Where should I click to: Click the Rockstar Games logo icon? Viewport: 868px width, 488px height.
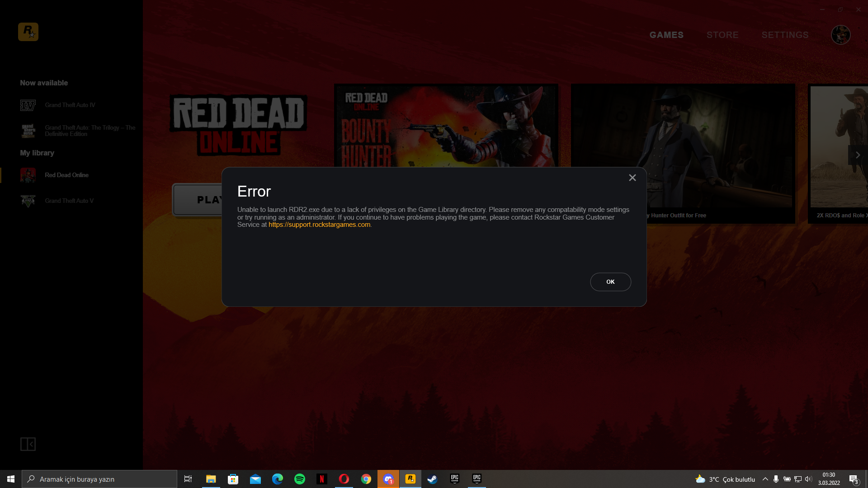28,32
